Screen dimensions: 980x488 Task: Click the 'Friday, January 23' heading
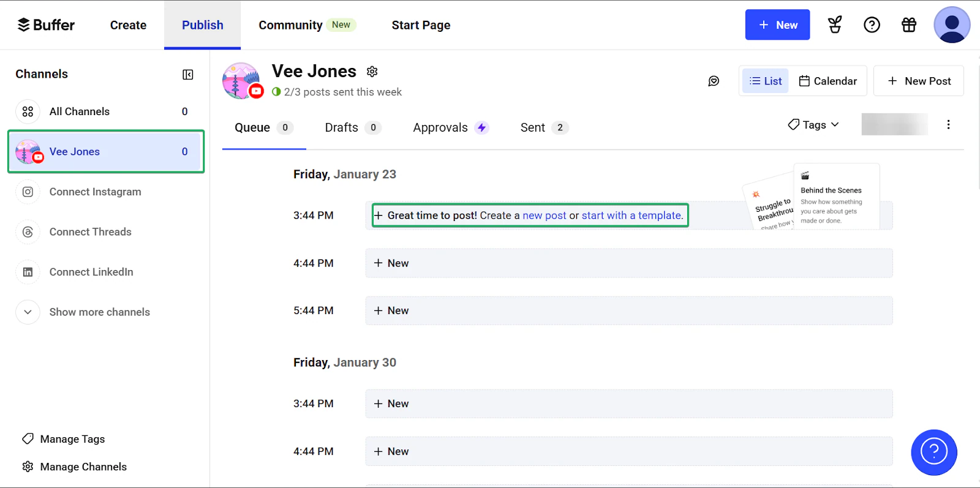click(345, 175)
